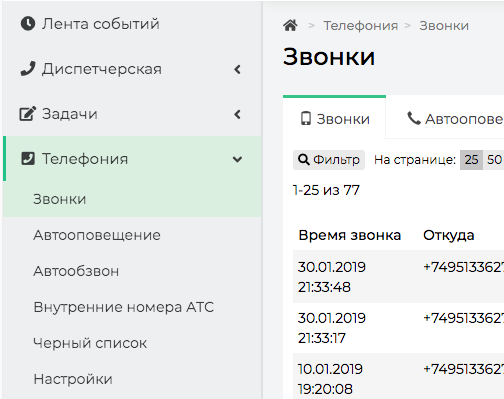Open Внутренние номера АТС
The height and width of the screenshot is (399, 504).
(x=123, y=307)
